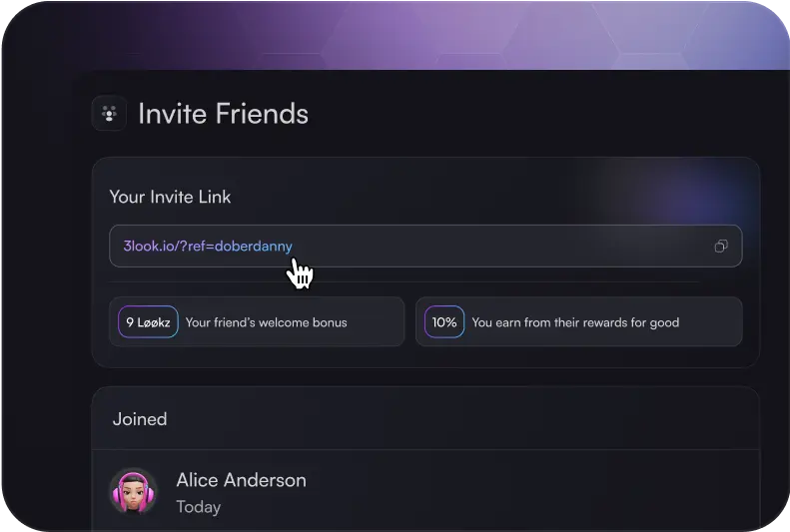Click the Today label under Alice Anderson
This screenshot has width=790, height=532.
click(x=199, y=507)
